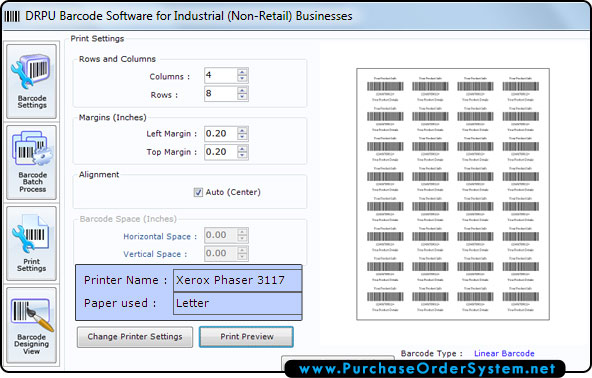Increase the Top Margin with up arrow
The image size is (592, 378).
coord(242,148)
